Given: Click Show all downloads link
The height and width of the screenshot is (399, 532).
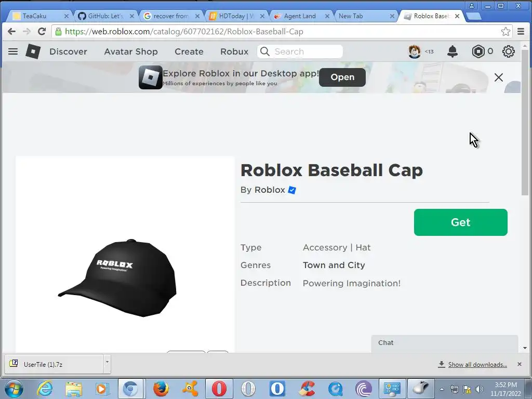Looking at the screenshot, I should [477, 364].
